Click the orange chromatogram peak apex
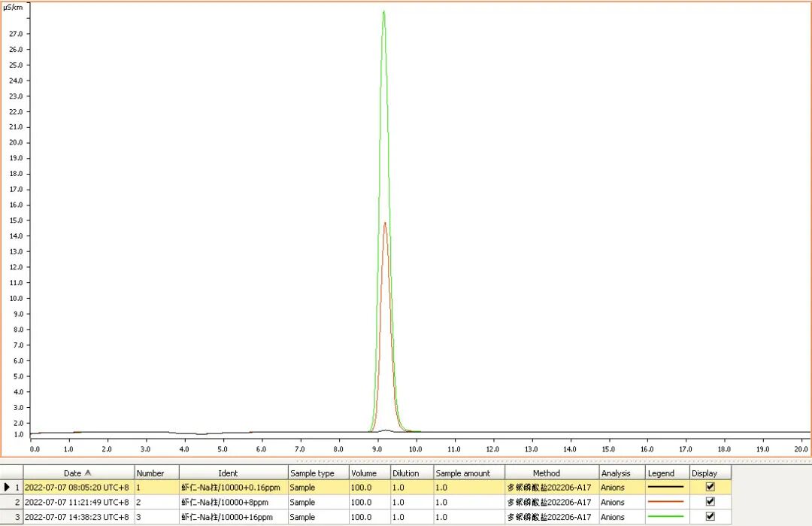The image size is (812, 526). coord(385,223)
